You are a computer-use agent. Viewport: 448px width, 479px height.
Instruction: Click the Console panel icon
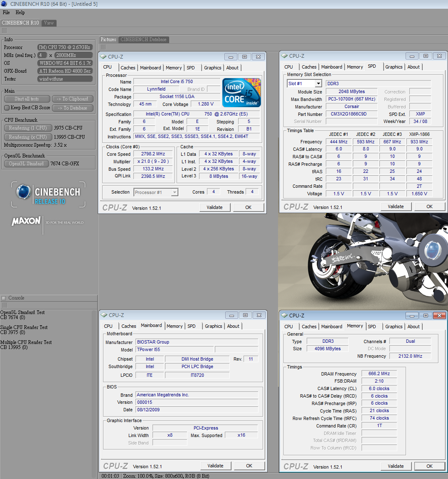click(x=4, y=298)
